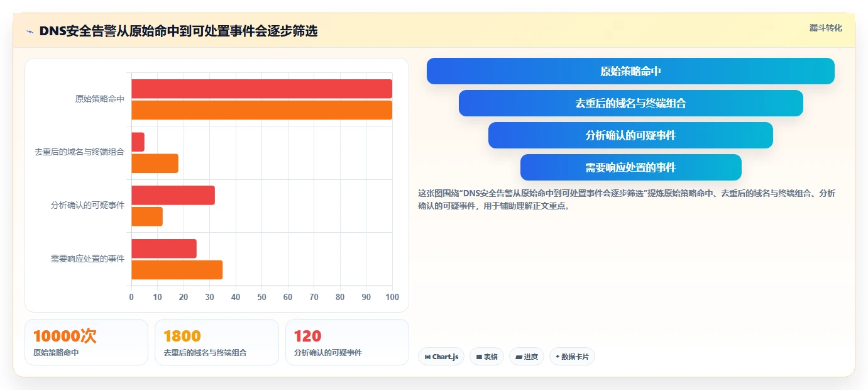This screenshot has height=390, width=868.
Task: Click the title DNS安全告警从原始命中到可处置事件会逐步筛选
Action: tap(179, 31)
